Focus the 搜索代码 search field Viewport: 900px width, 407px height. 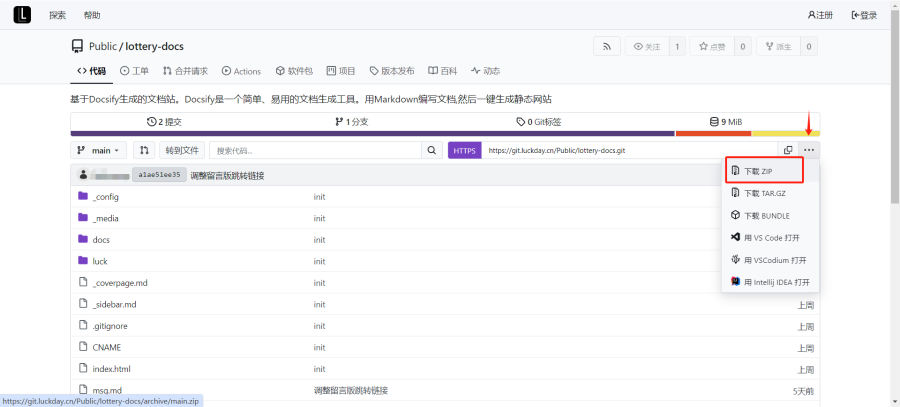pyautogui.click(x=316, y=150)
